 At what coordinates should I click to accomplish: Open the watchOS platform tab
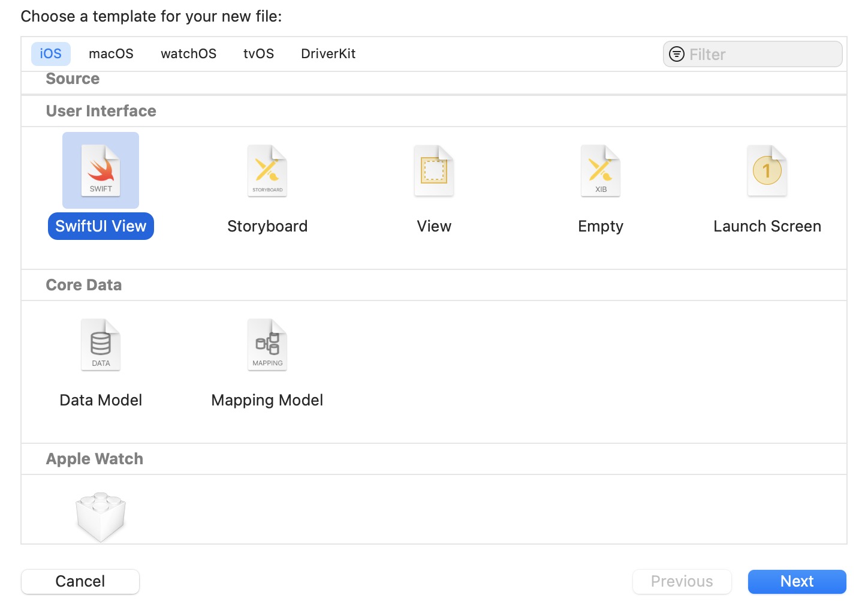(x=188, y=54)
